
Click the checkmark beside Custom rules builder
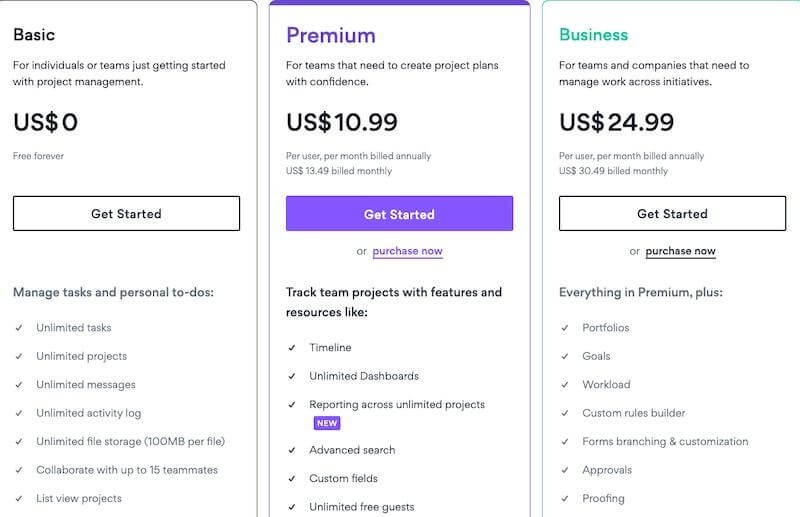pos(565,413)
